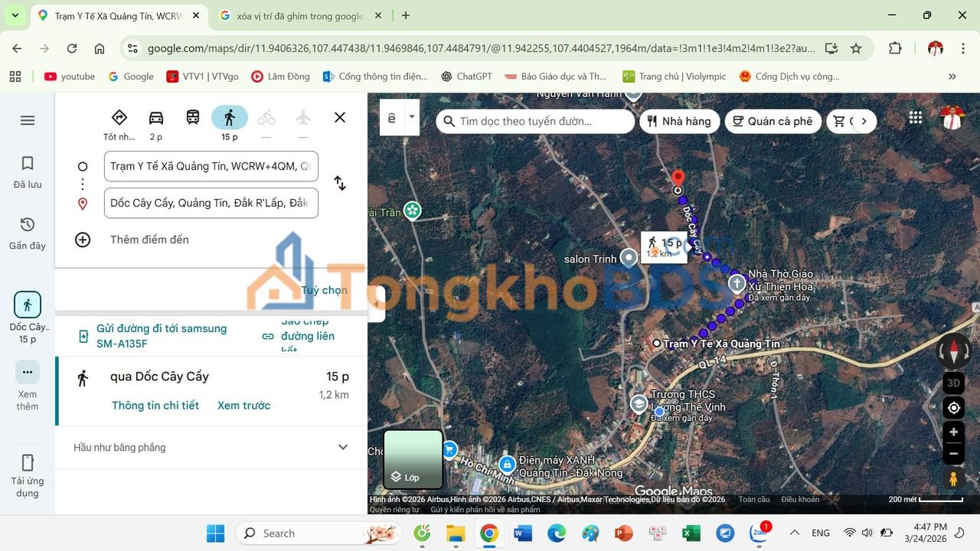
Task: Expand the Hầu như bằng phẳng elevation details
Action: pyautogui.click(x=342, y=447)
